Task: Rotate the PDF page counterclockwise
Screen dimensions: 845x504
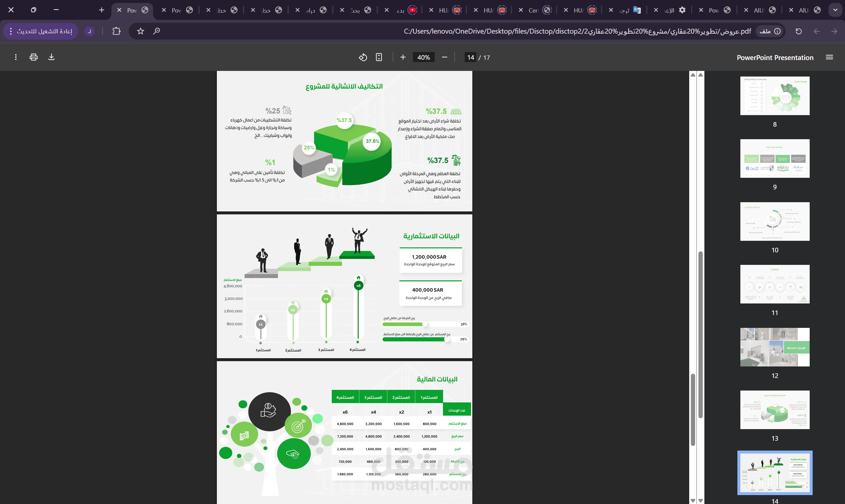Action: [363, 57]
